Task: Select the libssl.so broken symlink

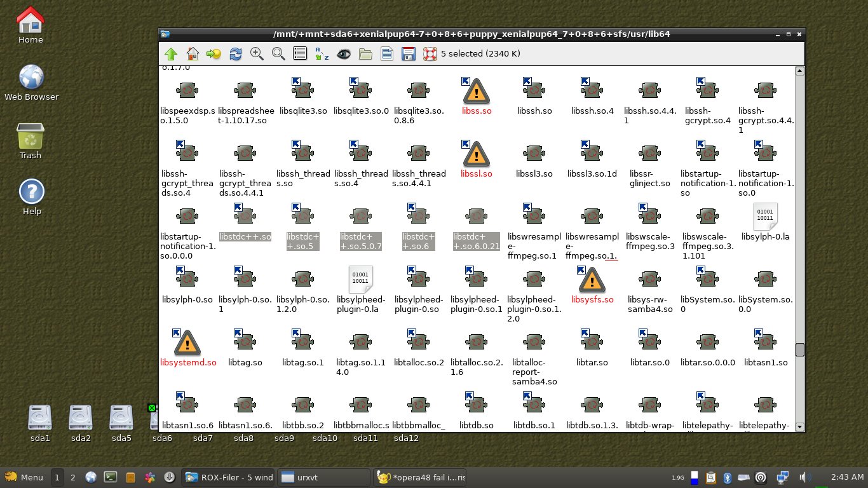Action: click(x=476, y=154)
